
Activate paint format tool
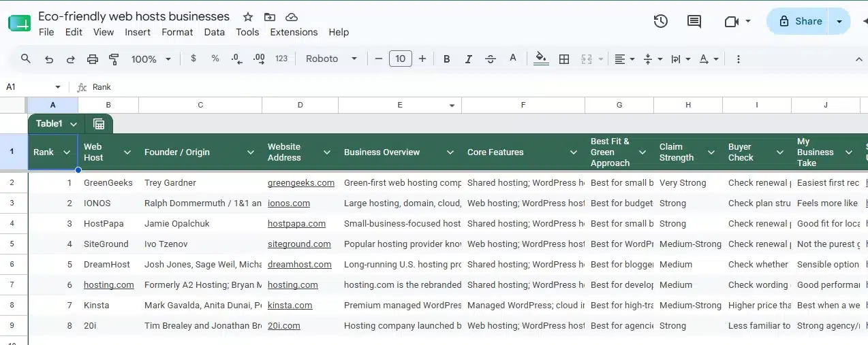(x=114, y=59)
